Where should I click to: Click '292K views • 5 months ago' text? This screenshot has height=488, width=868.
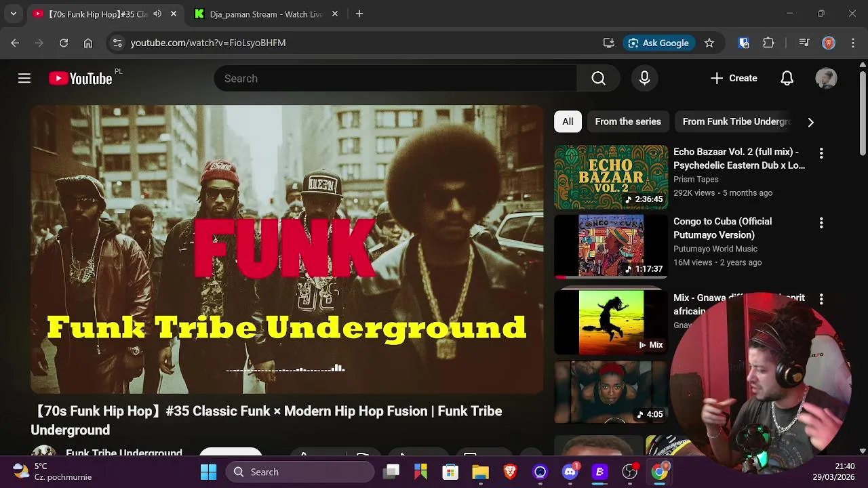point(723,193)
